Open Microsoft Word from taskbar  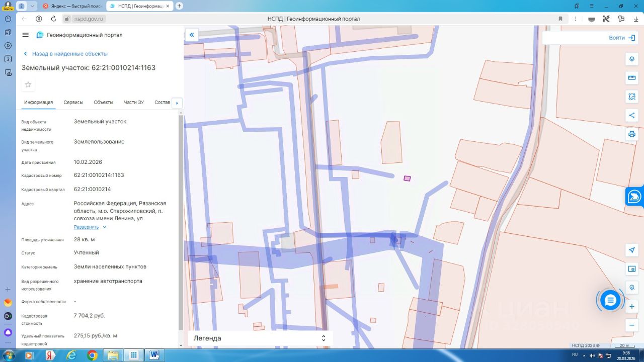point(154,355)
